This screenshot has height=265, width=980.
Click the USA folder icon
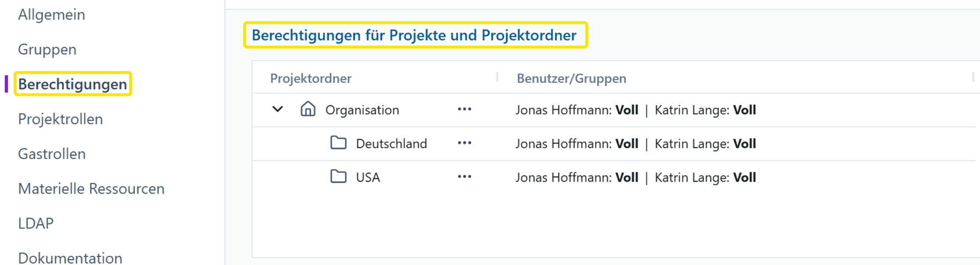tap(338, 177)
